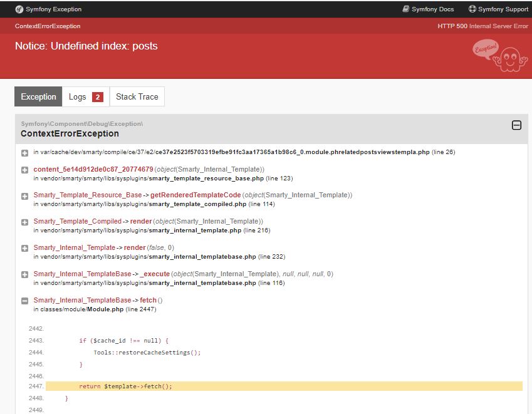This screenshot has height=414, width=532.
Task: Click the 'Symfony Exception' header title
Action: coord(54,9)
